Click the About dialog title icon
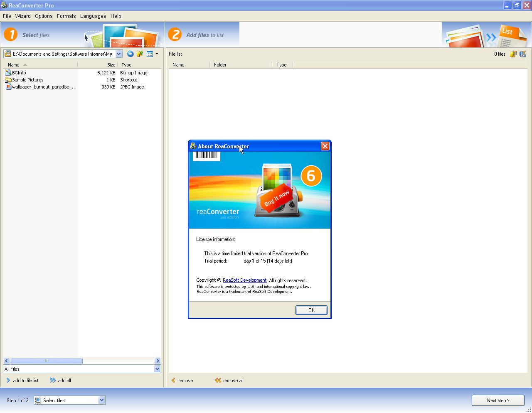This screenshot has width=532, height=413. click(193, 146)
